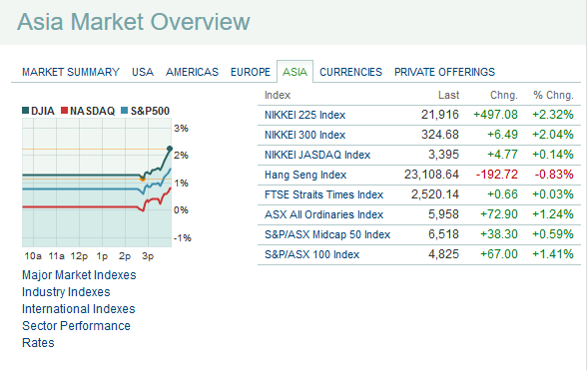Click the 3p time label on chart
588x370 pixels.
coord(148,256)
